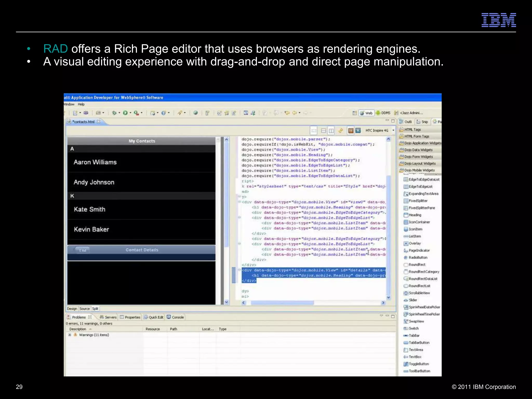Open the Quick Edit tab
This screenshot has width=532, height=399.
154,317
